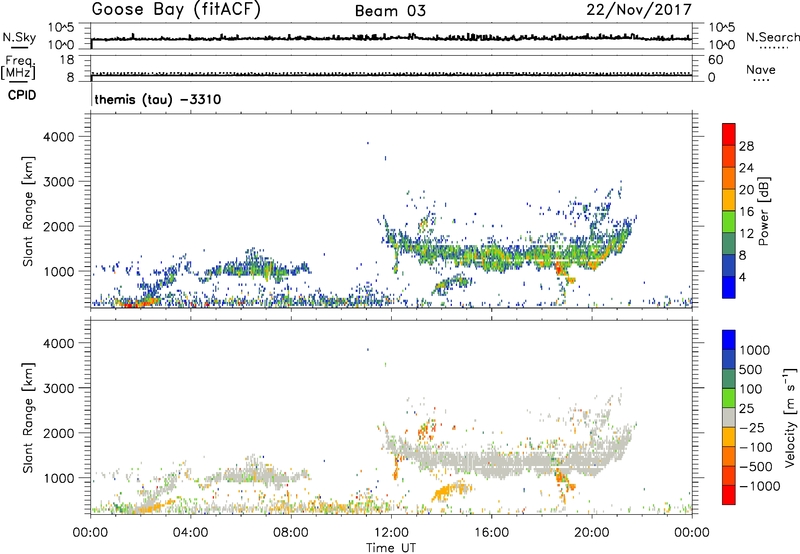
Task: Click the "16" label on power colorbar
Action: pos(746,212)
